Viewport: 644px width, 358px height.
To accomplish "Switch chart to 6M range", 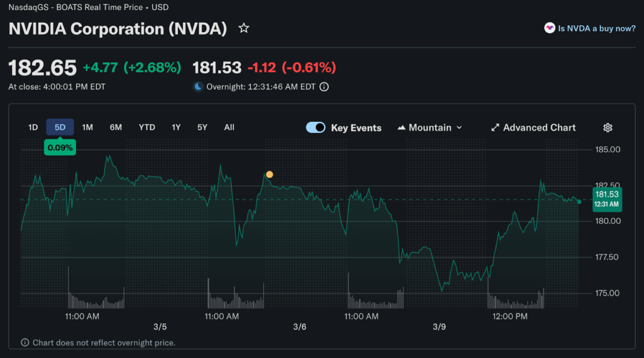I will click(x=116, y=127).
